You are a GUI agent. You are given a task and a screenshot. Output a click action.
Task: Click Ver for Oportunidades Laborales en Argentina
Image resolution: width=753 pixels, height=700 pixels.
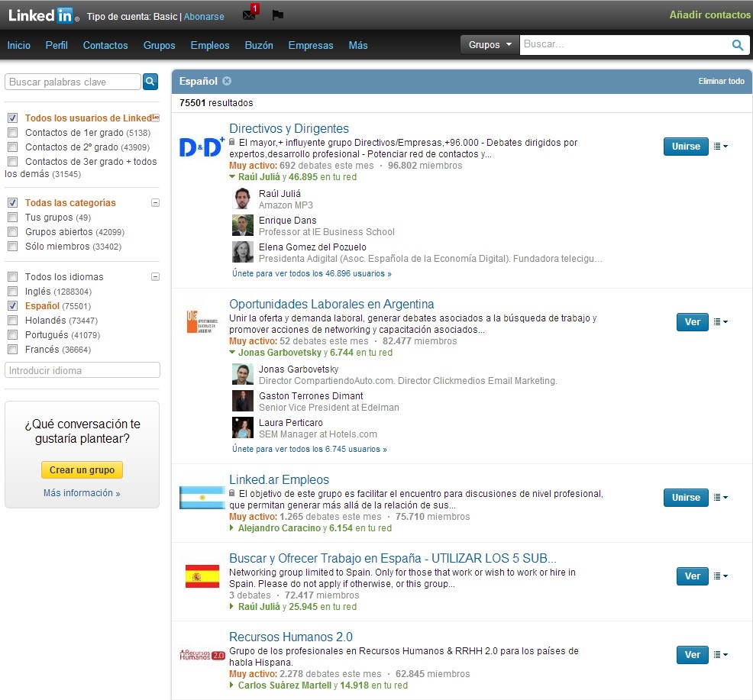(x=692, y=321)
